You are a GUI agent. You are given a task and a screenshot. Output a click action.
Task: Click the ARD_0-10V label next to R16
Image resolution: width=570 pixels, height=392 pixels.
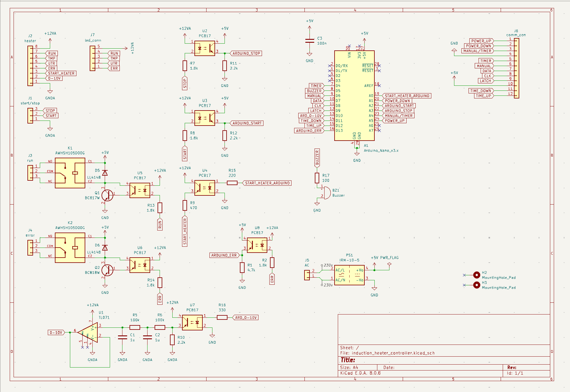coord(246,317)
